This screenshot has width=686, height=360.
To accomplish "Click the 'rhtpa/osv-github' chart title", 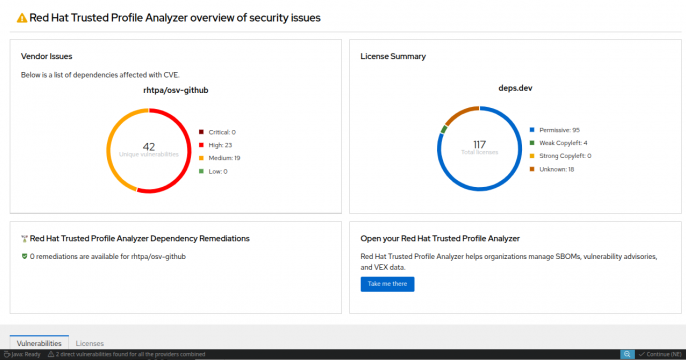I will [176, 90].
